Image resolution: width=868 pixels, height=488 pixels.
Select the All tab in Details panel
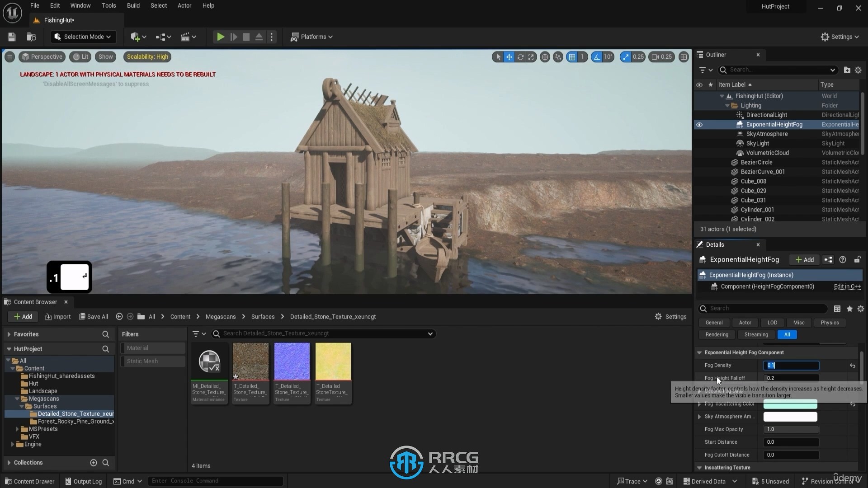(787, 334)
